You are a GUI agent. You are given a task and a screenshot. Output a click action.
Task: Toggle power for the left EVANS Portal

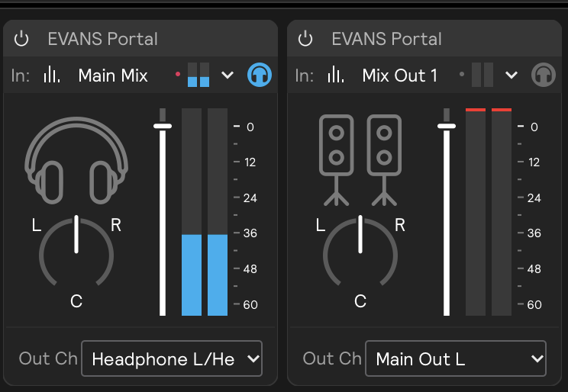(21, 39)
